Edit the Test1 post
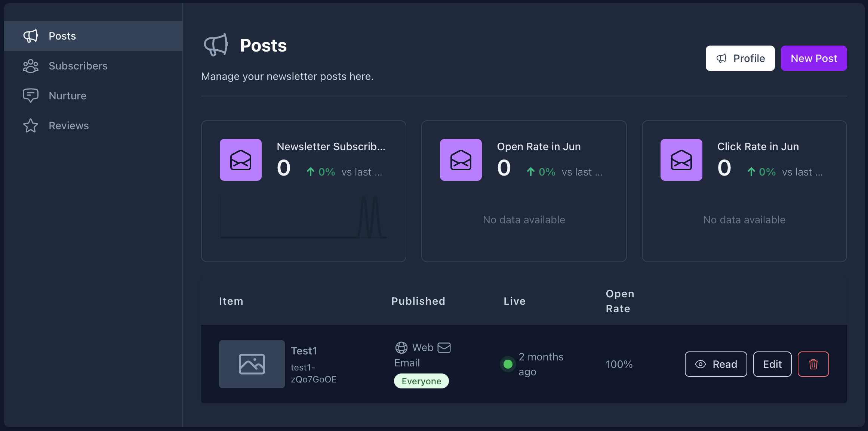Image resolution: width=868 pixels, height=431 pixels. click(x=772, y=364)
